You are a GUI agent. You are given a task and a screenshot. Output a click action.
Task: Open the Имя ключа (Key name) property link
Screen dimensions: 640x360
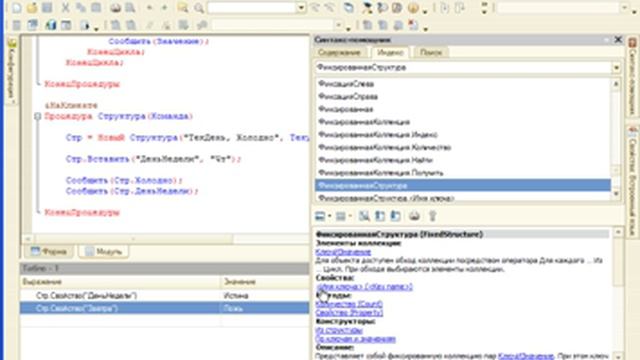tap(364, 287)
